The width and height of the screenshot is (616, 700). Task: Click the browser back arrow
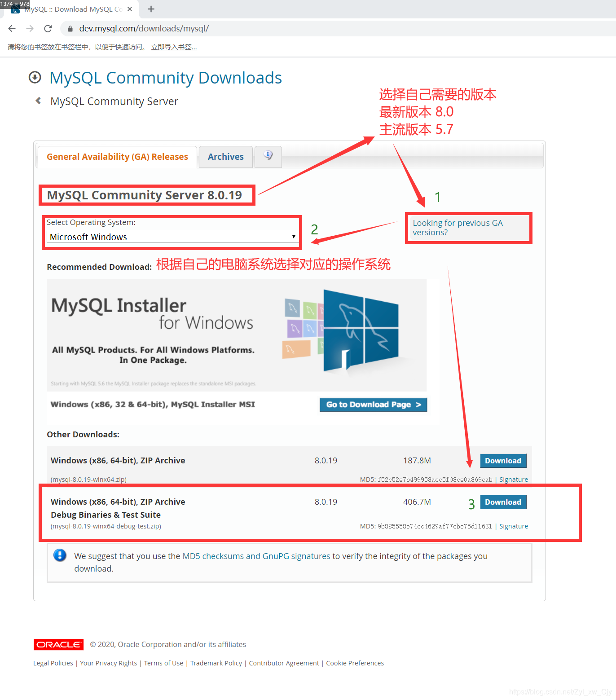pos(12,29)
